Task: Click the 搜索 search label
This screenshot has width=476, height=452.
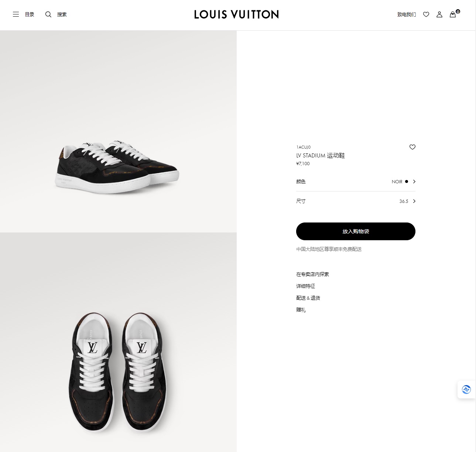Action: click(62, 14)
